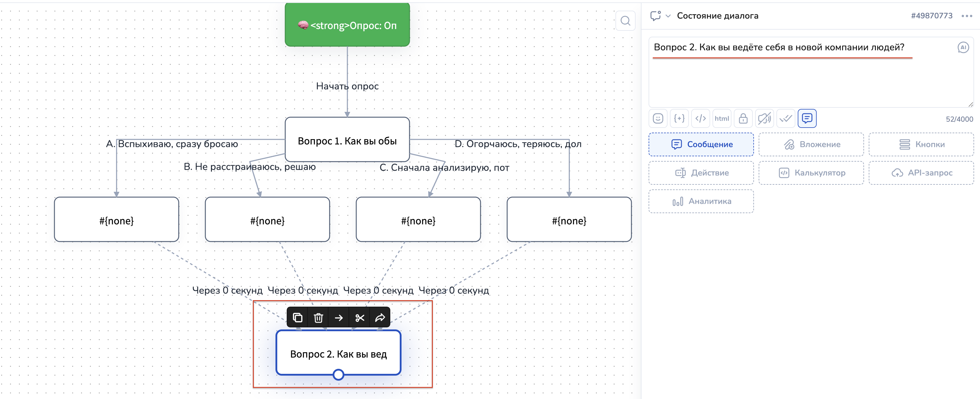Click the AI assistant icon in the text field

click(x=963, y=48)
